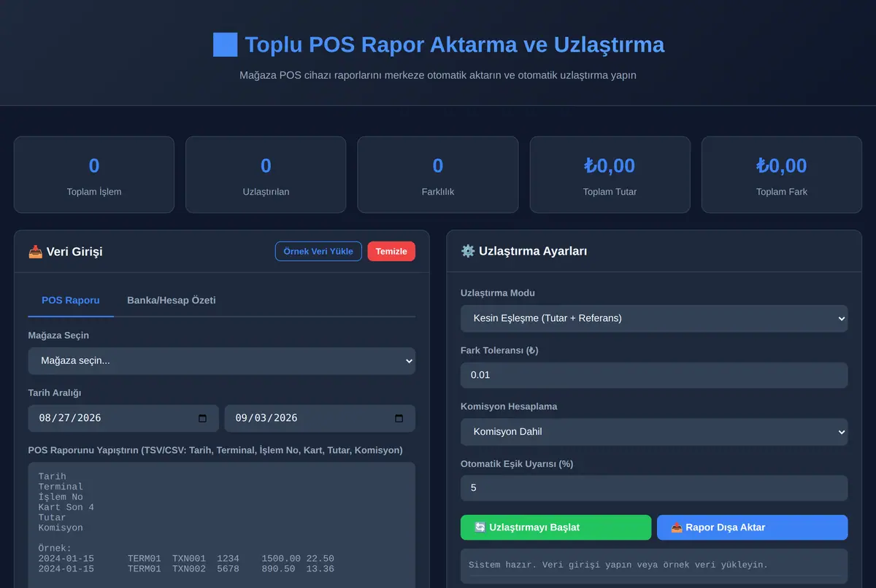The width and height of the screenshot is (876, 588).
Task: Click the 'Mağaza Seçin' label
Action: (x=58, y=336)
